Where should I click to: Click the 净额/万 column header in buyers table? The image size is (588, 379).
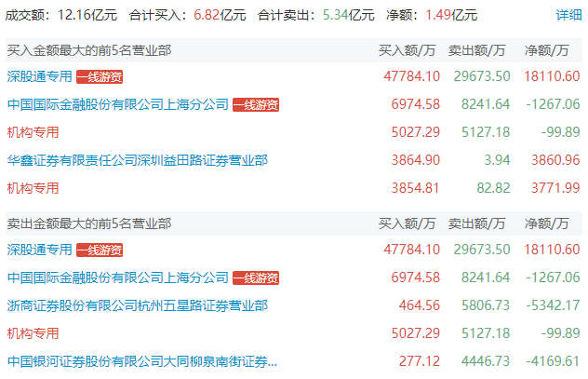click(546, 50)
